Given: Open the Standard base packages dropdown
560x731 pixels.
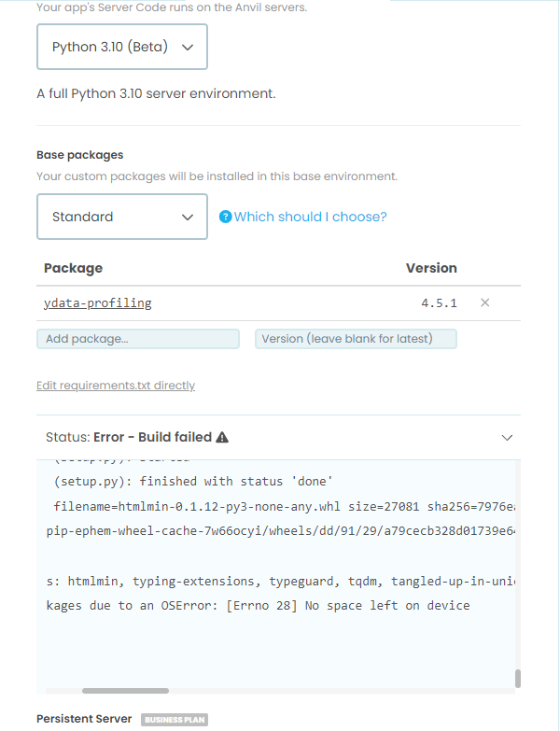Looking at the screenshot, I should (122, 217).
